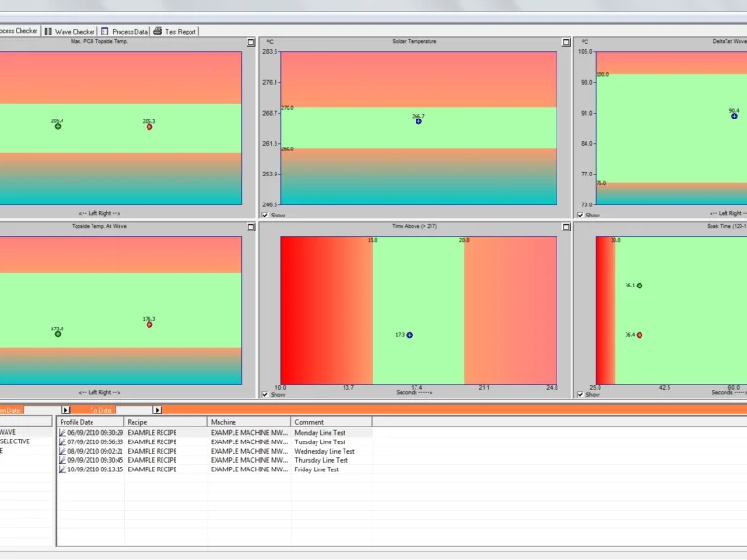Maximize the Topside Temp. At Wave chart
The height and width of the screenshot is (560, 747).
[x=250, y=227]
